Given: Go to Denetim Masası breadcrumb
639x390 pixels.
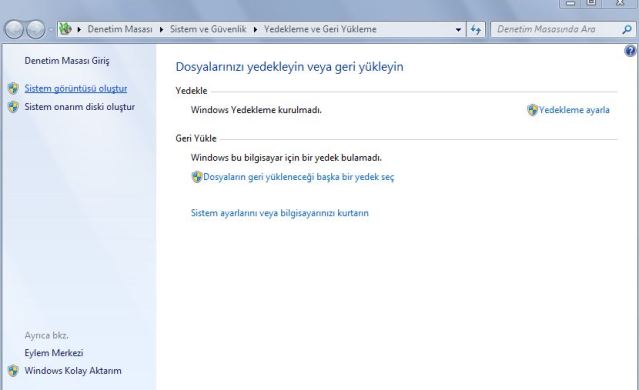Looking at the screenshot, I should pyautogui.click(x=120, y=29).
